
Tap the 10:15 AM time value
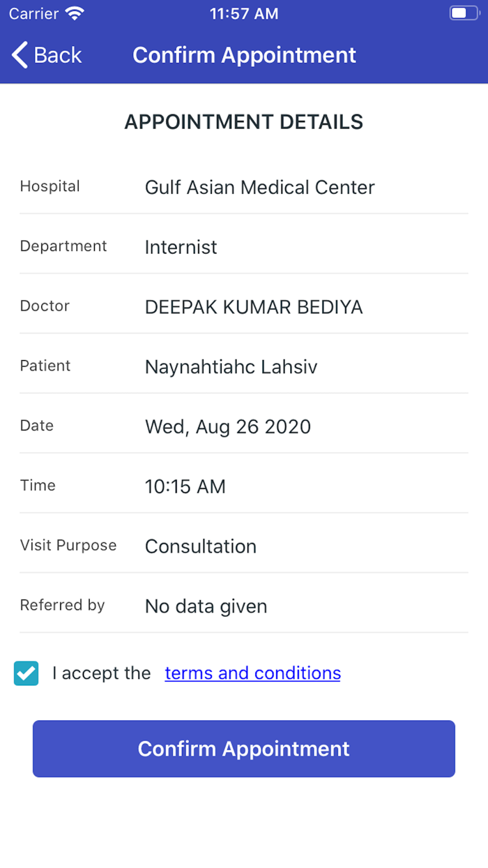(x=185, y=487)
